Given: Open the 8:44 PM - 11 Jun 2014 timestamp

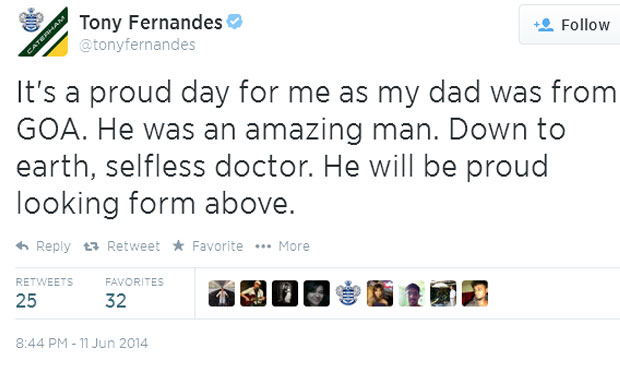Looking at the screenshot, I should [x=82, y=343].
